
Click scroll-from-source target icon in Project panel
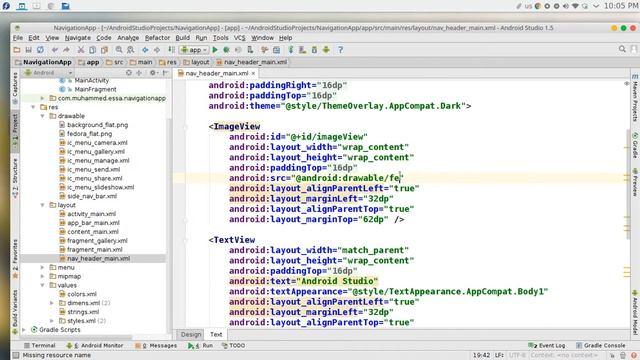(x=129, y=73)
